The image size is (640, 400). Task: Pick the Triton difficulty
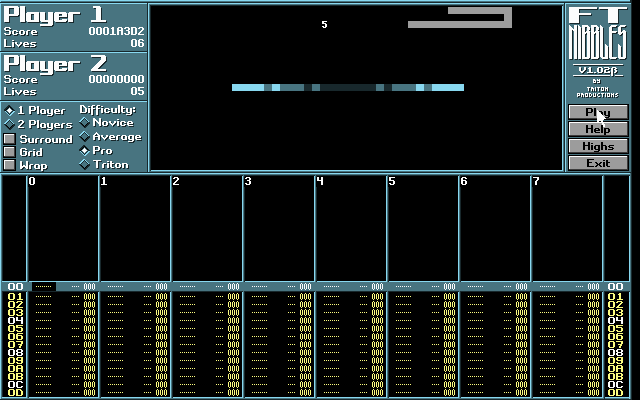85,165
